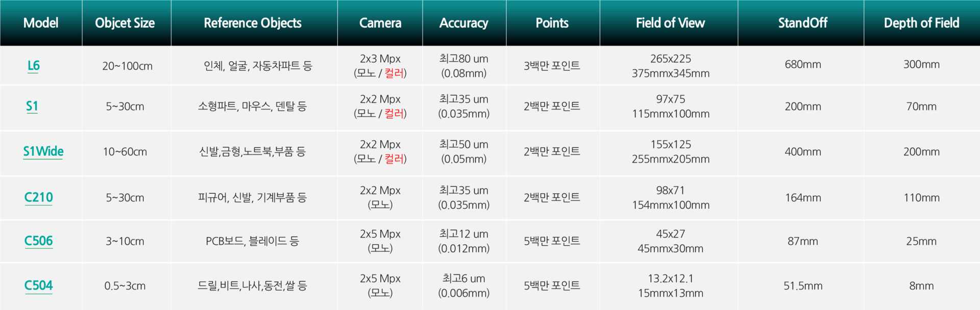
Task: Select the 20~100cm object size cell
Action: click(x=127, y=66)
